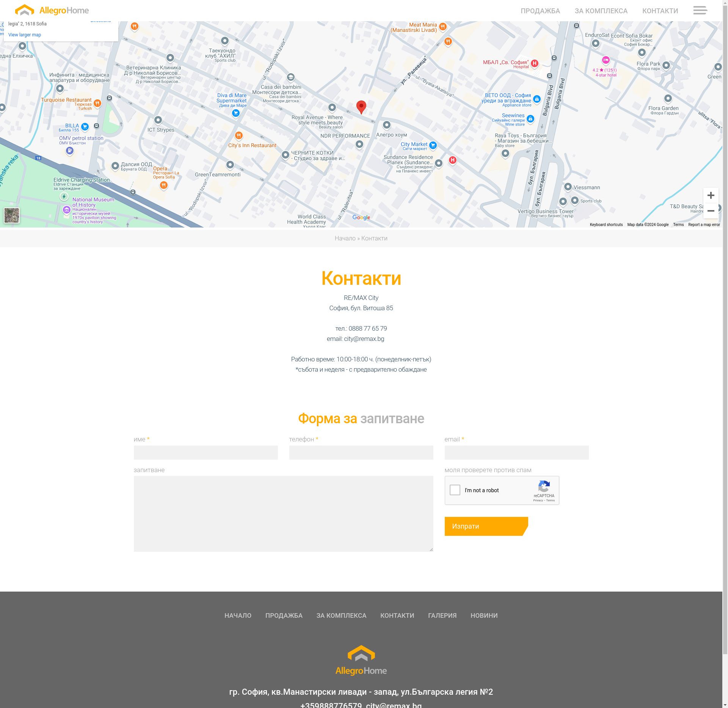728x708 pixels.
Task: Click the BILLA supermarket marker icon
Action: tap(85, 127)
